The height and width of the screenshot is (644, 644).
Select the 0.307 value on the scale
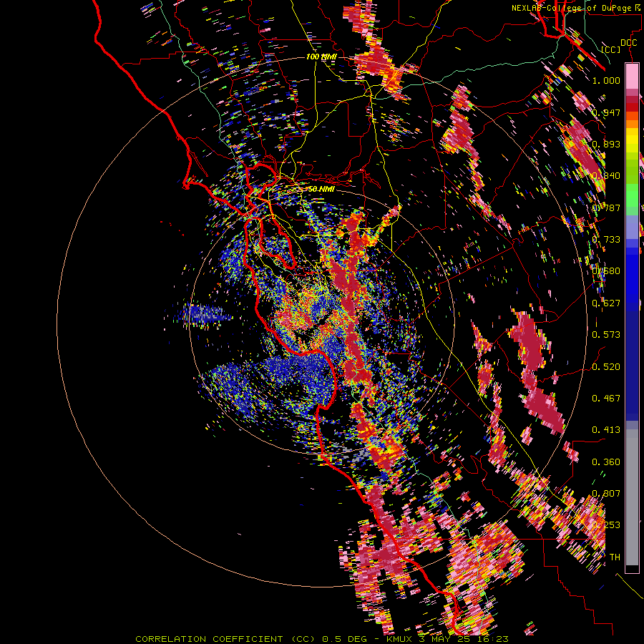[x=606, y=494]
